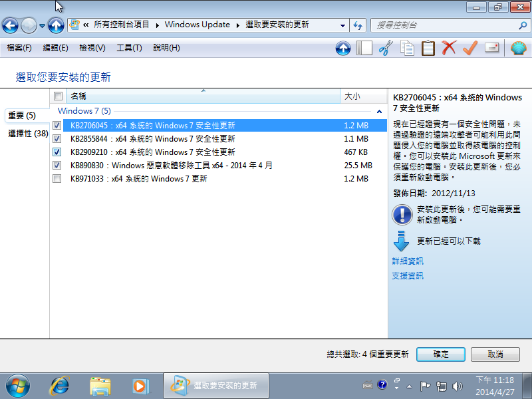This screenshot has width=532, height=399.
Task: Select the KB890830 惡意軟體移除工具 row
Action: pos(172,165)
